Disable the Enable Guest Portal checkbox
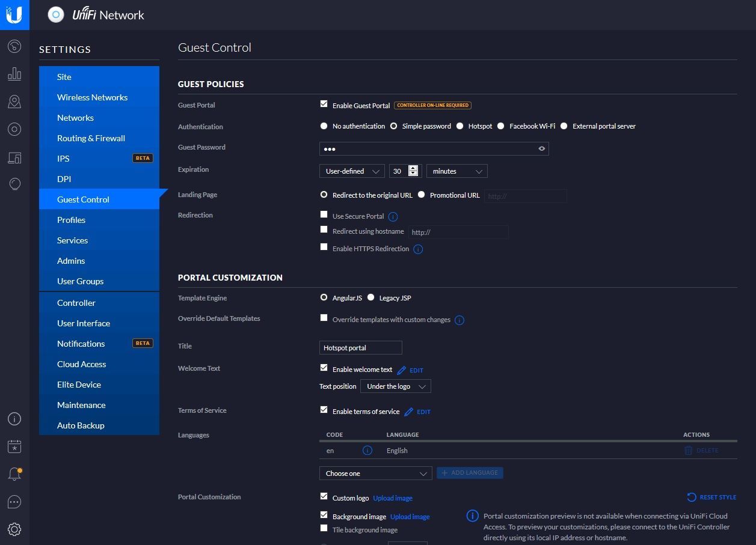Image resolution: width=756 pixels, height=545 pixels. tap(324, 105)
